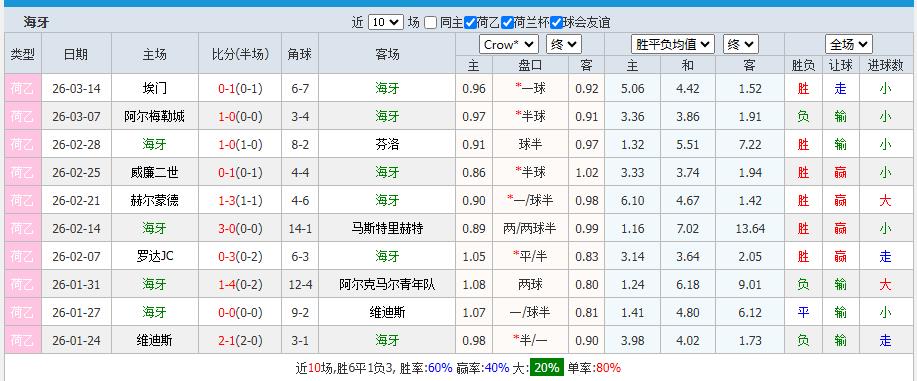Click the 类型 column header
This screenshot has height=381, width=917.
point(23,54)
